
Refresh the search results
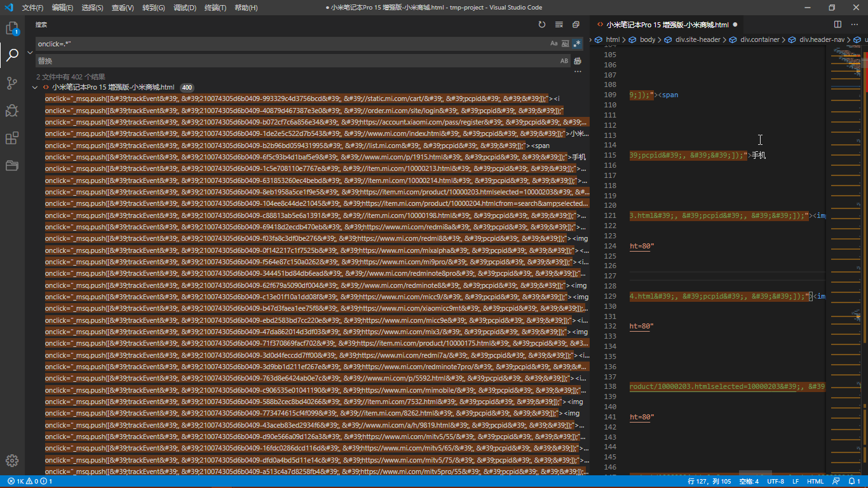(x=541, y=24)
